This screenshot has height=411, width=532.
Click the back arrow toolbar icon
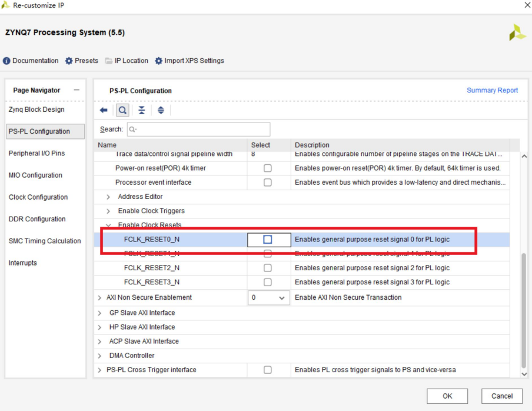(104, 110)
